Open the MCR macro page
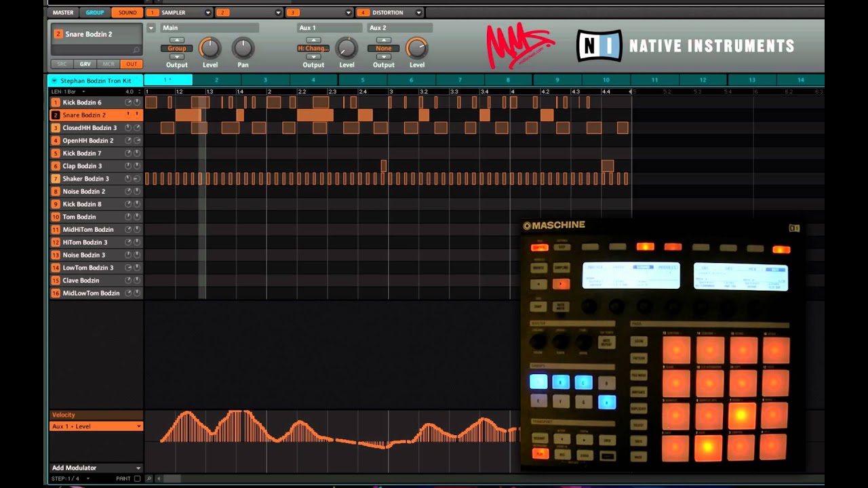This screenshot has width=868, height=488. coord(108,64)
